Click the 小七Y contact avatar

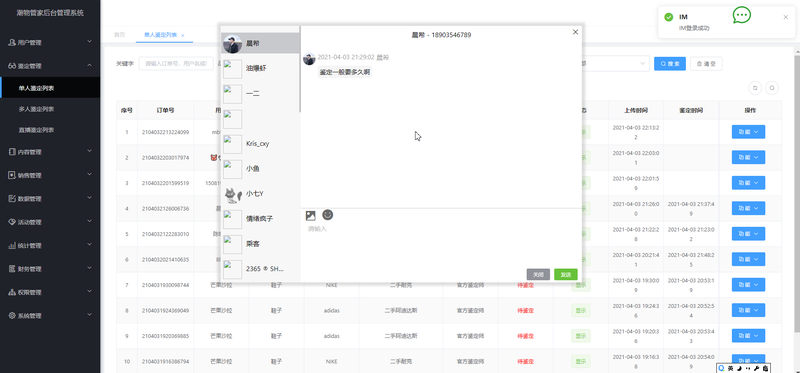coord(233,194)
